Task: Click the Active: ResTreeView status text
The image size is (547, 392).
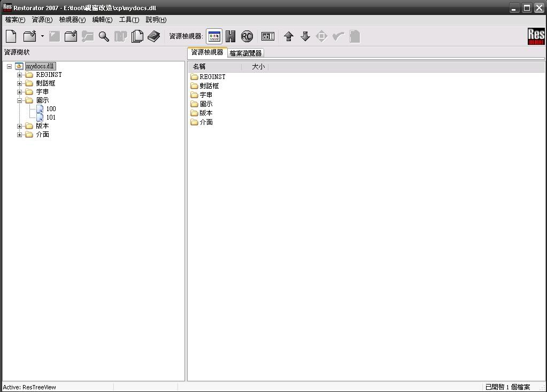Action: click(29, 387)
